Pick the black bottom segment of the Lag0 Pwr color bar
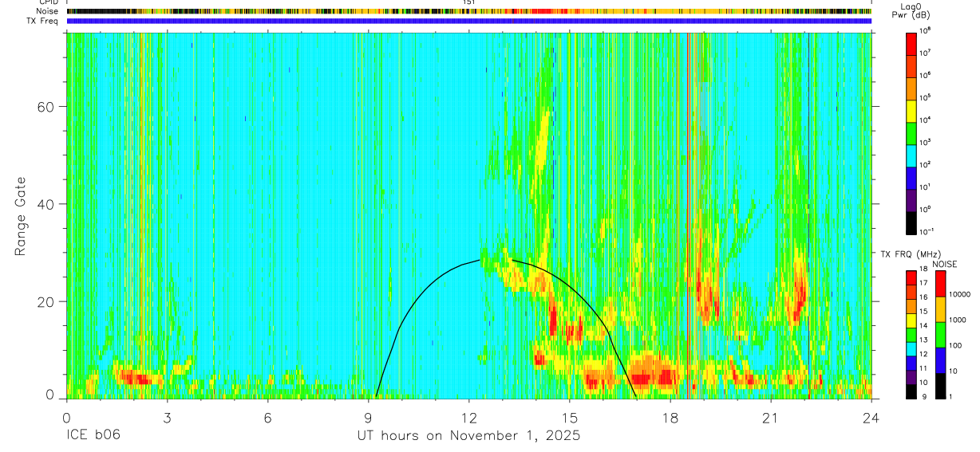980x452 pixels. click(911, 222)
